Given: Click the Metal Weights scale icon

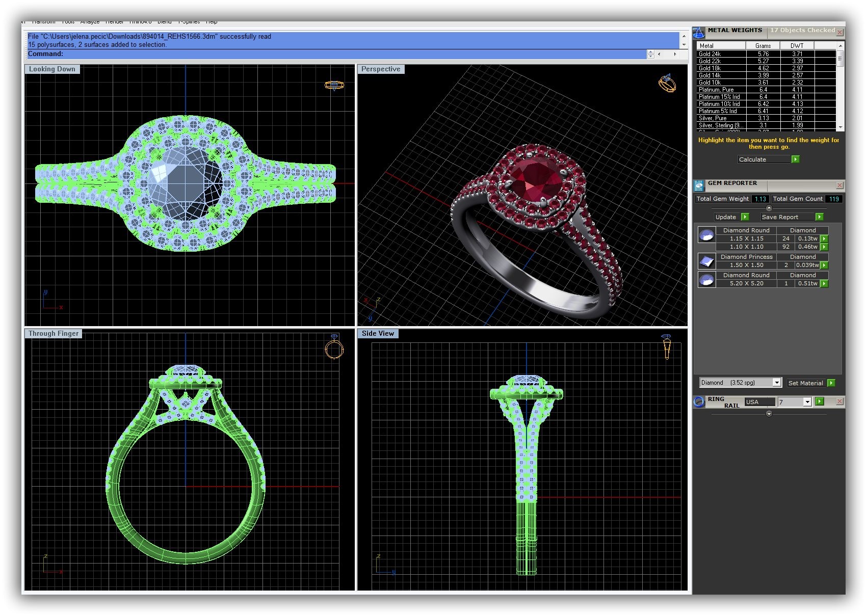Looking at the screenshot, I should point(698,33).
